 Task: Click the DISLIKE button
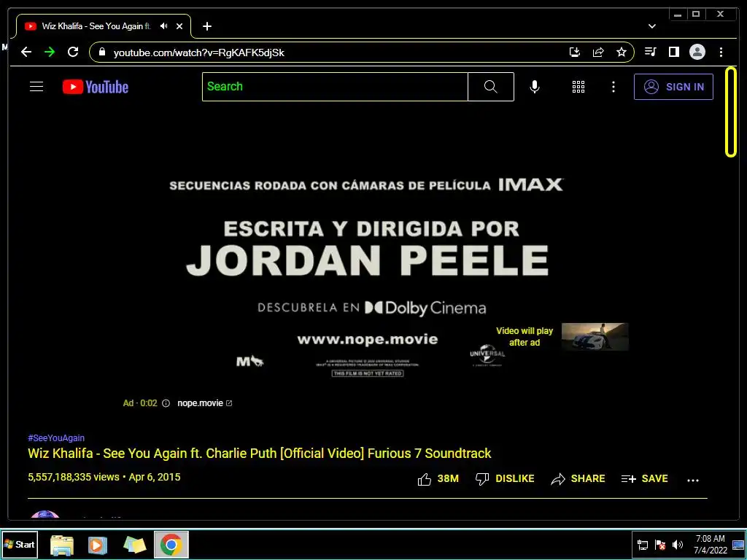pyautogui.click(x=505, y=478)
